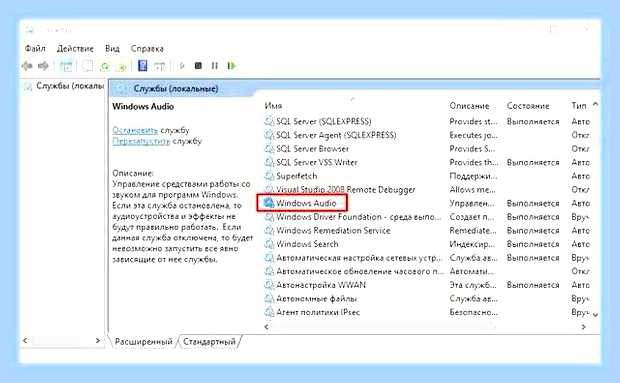Image resolution: width=620 pixels, height=383 pixels.
Task: Sort by the Тип column header
Action: [x=579, y=106]
